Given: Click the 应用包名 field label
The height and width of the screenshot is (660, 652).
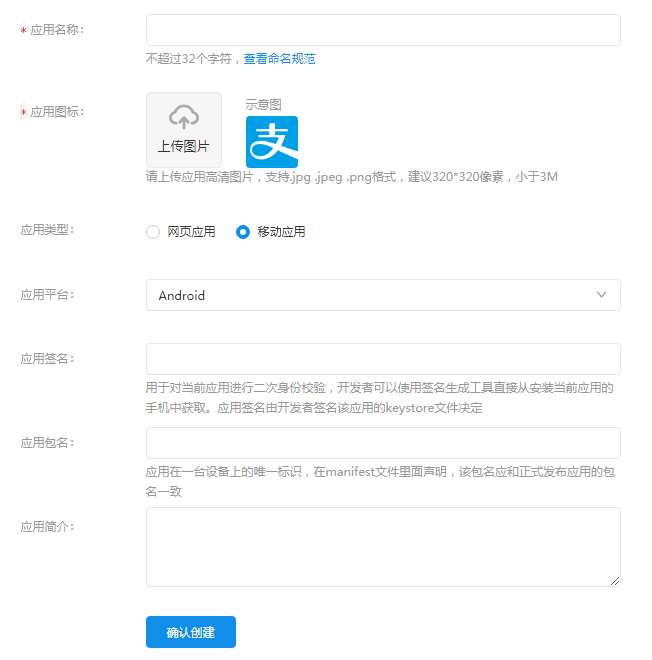Looking at the screenshot, I should pyautogui.click(x=47, y=443).
